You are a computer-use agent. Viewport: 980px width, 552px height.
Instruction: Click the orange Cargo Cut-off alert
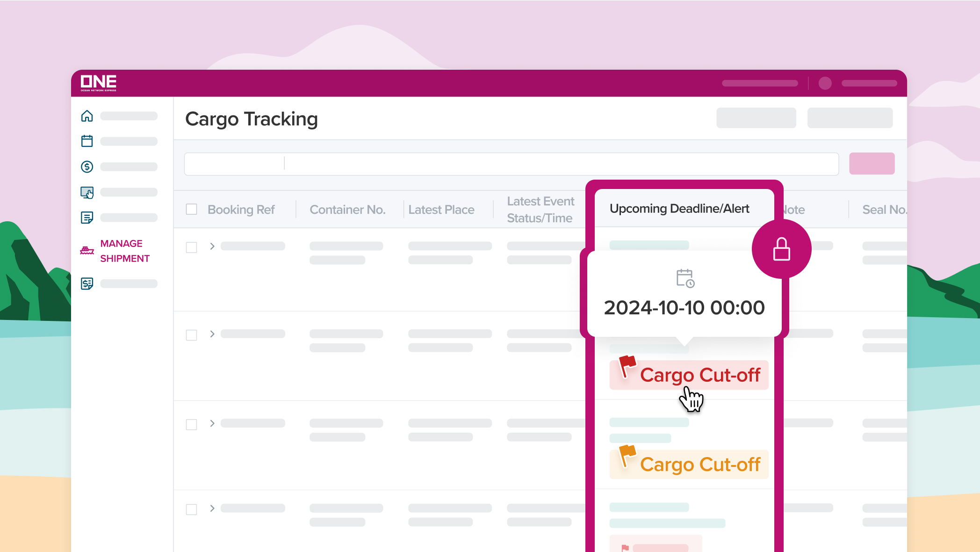point(689,465)
